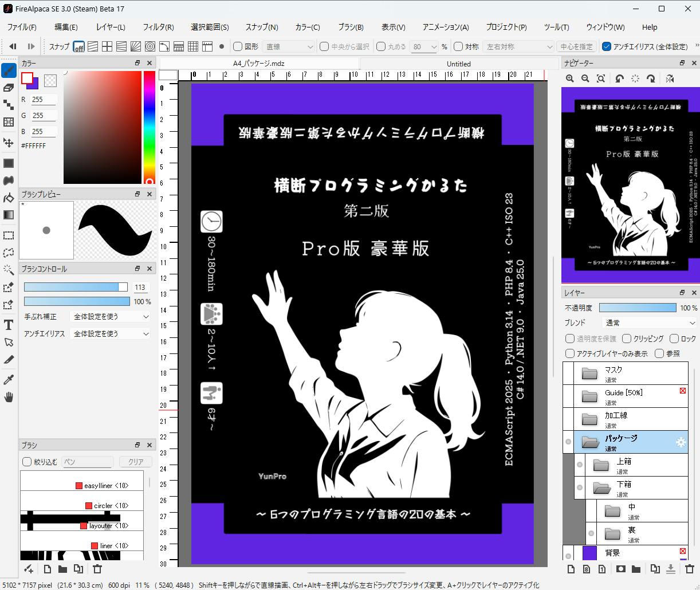Open the フィルタ menu
This screenshot has height=590, width=700.
coord(158,27)
